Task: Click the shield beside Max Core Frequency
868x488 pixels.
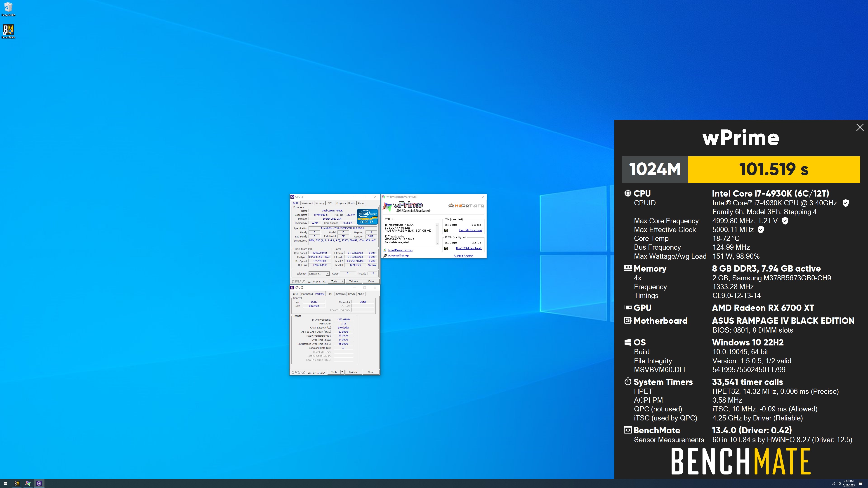Action: coord(785,221)
